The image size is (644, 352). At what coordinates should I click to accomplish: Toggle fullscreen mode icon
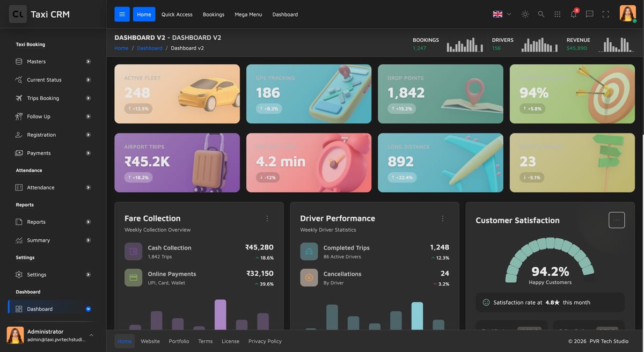point(605,14)
